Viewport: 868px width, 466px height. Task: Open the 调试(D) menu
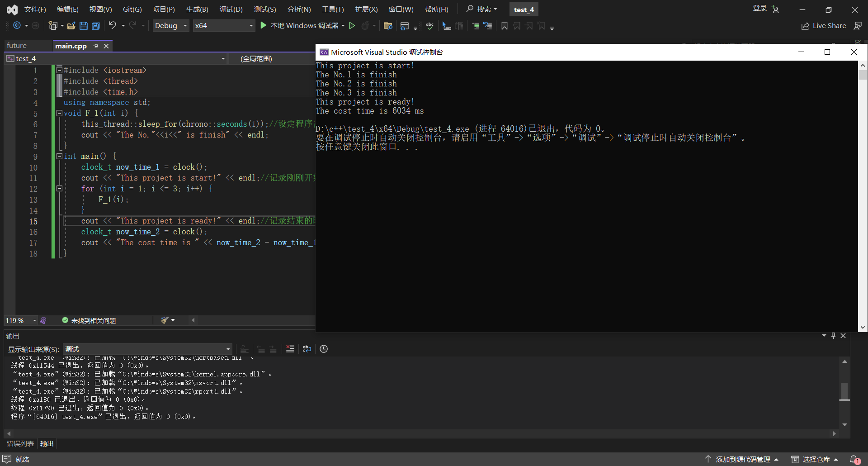(231, 10)
